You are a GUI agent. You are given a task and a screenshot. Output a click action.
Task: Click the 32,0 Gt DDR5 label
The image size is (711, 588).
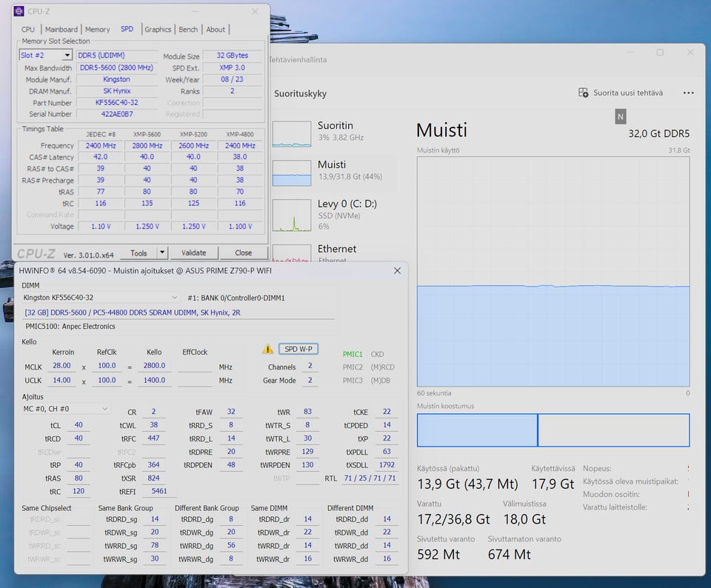(659, 134)
